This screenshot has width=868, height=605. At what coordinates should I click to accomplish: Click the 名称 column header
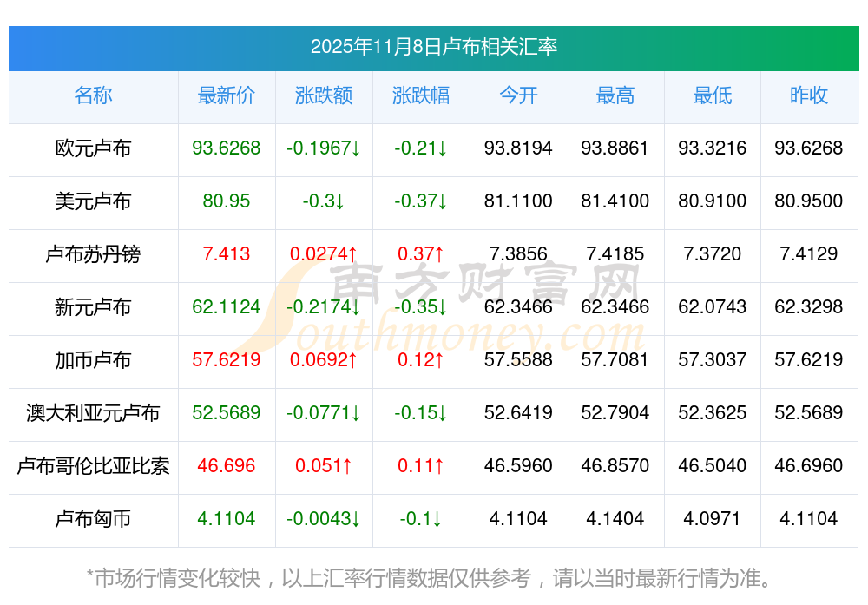pyautogui.click(x=93, y=95)
